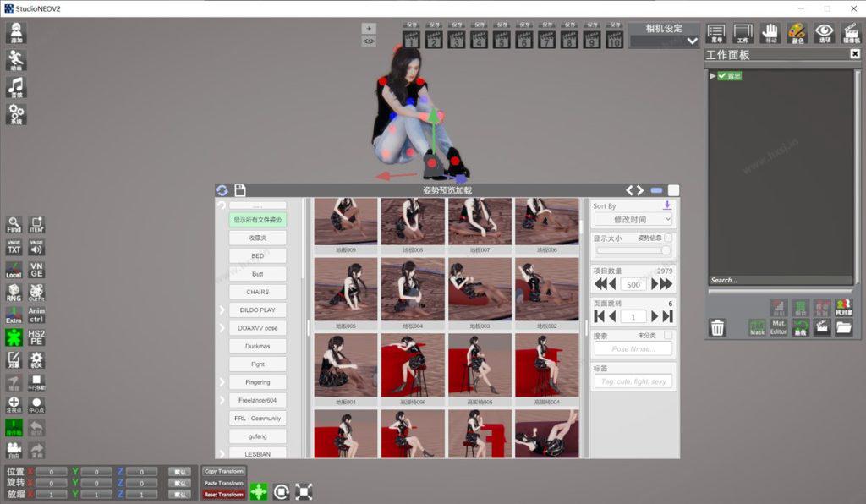This screenshot has width=866, height=504.
Task: Open the Anim ctrl panel
Action: pyautogui.click(x=36, y=315)
